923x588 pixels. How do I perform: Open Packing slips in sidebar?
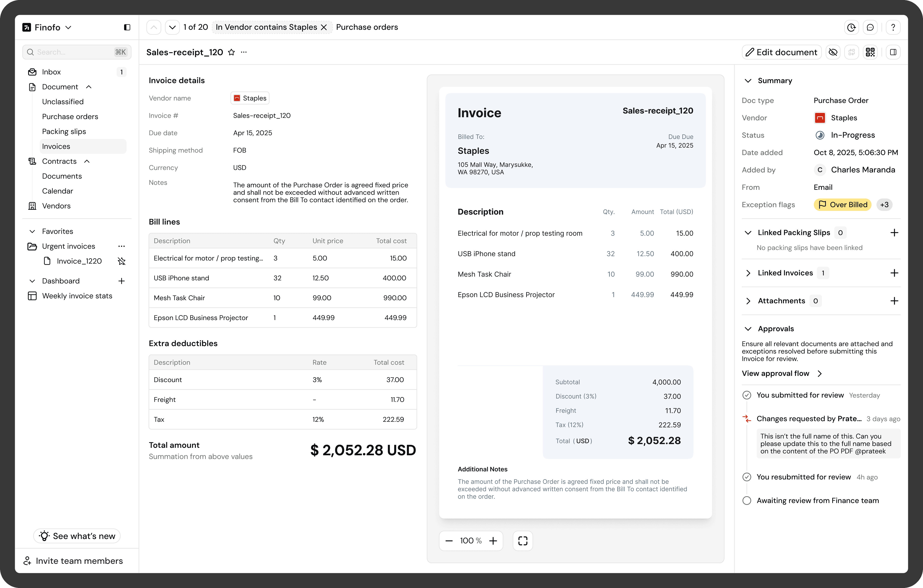coord(64,131)
